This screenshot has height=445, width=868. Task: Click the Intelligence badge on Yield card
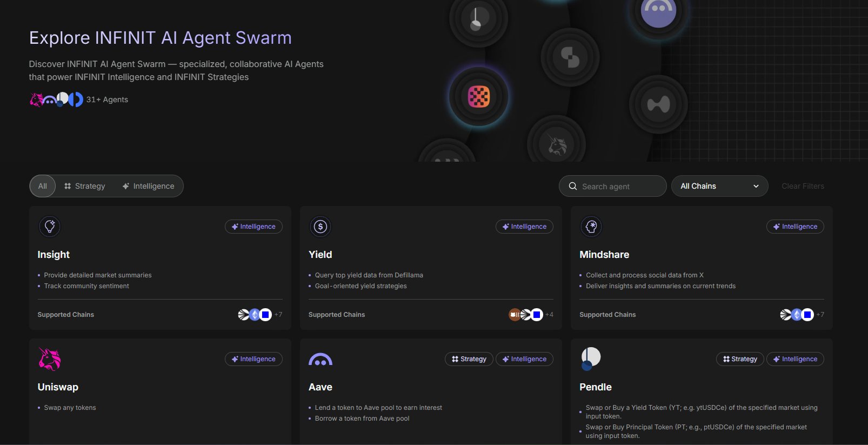coord(524,227)
